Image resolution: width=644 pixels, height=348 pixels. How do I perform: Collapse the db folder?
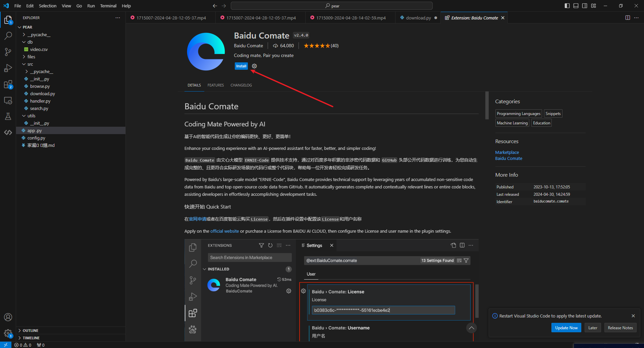click(71, 42)
